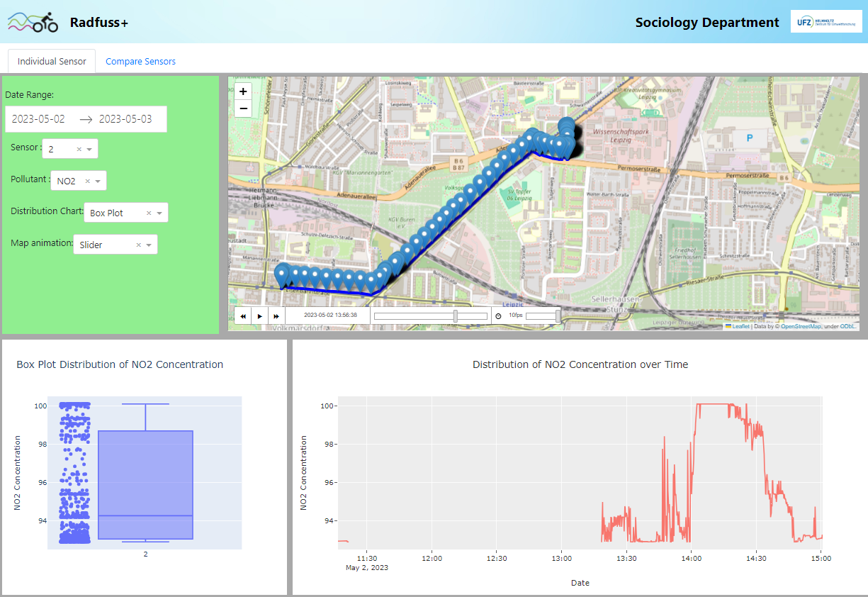The image size is (868, 597).
Task: Click the Radfuss+ bicycle logo
Action: [34, 22]
